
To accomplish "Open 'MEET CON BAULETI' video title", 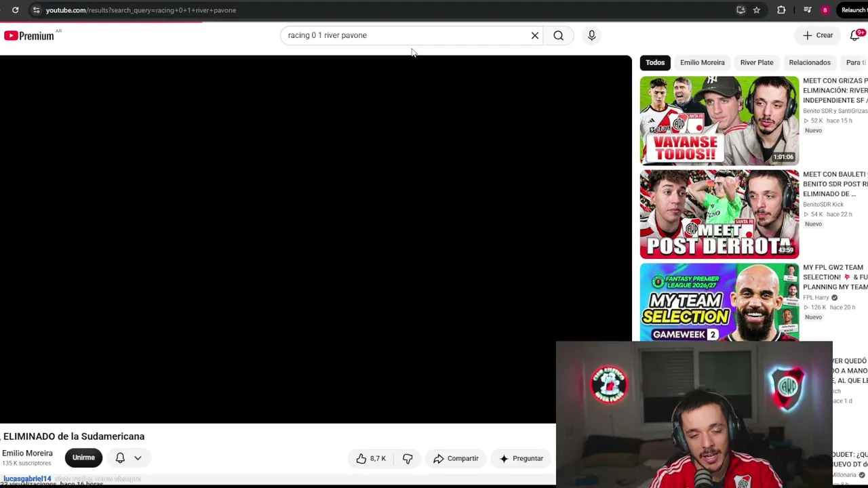I will [835, 184].
